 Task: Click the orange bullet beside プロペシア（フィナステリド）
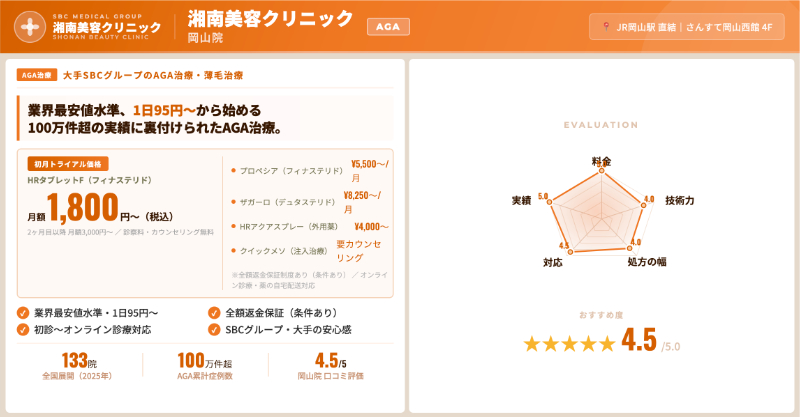point(233,171)
